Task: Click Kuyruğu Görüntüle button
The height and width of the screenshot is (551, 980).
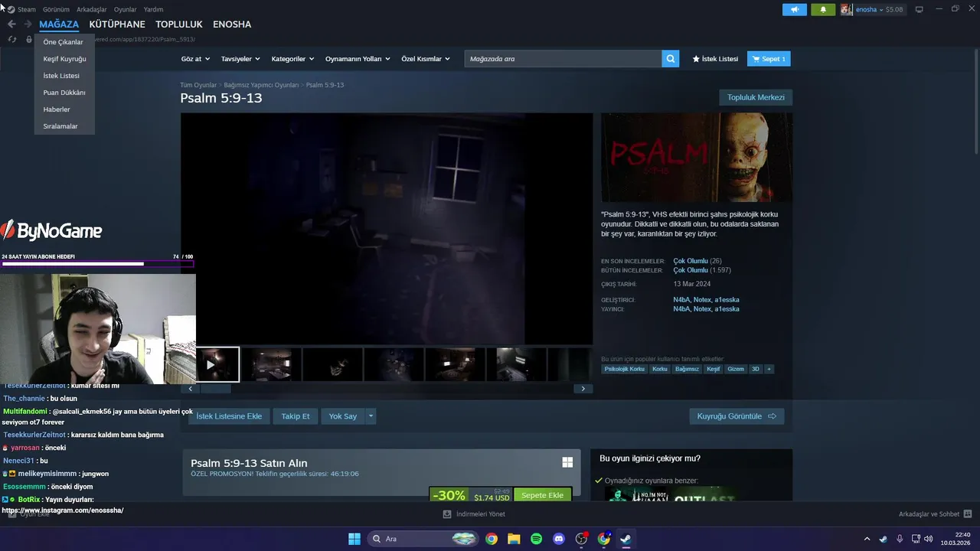Action: 737,416
